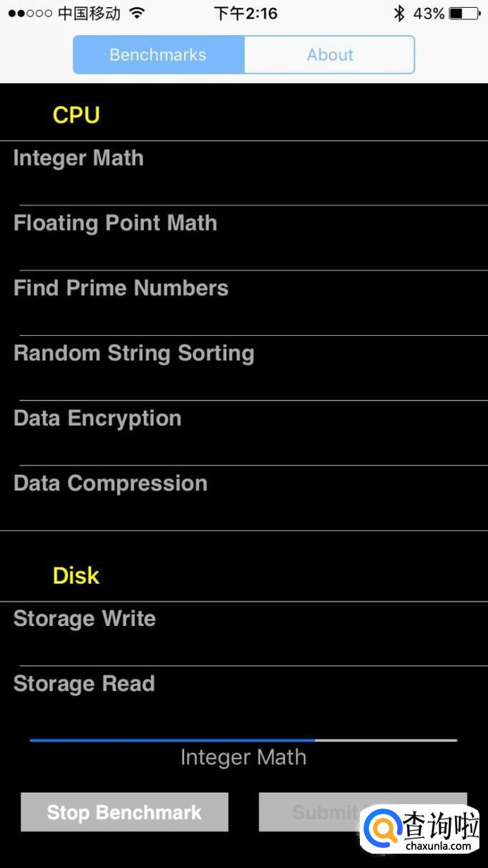
Task: Open the About tab
Action: pyautogui.click(x=330, y=55)
